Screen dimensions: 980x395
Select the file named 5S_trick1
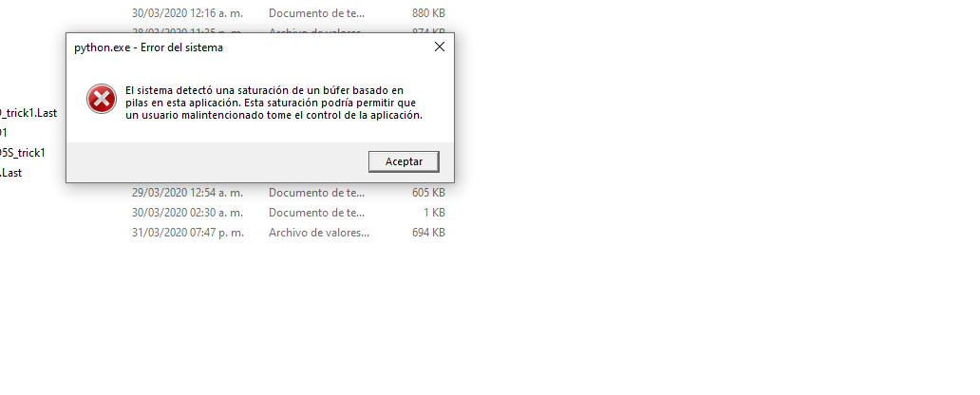23,153
